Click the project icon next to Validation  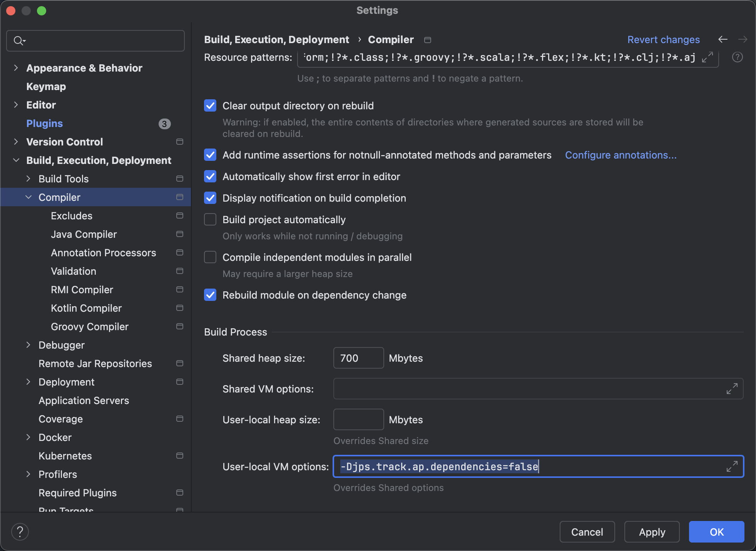pyautogui.click(x=179, y=271)
